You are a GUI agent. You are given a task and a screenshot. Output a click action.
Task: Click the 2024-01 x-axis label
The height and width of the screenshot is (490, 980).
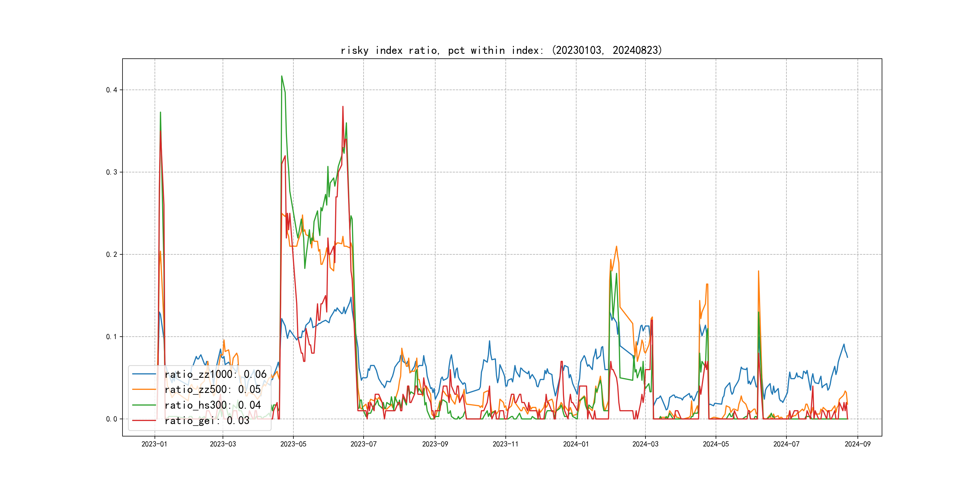(576, 444)
